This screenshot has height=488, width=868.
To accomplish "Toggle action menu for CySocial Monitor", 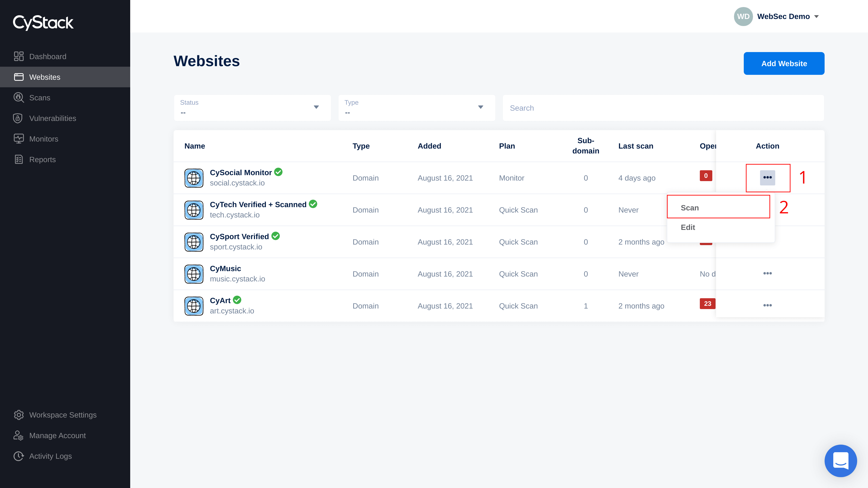I will (x=768, y=178).
